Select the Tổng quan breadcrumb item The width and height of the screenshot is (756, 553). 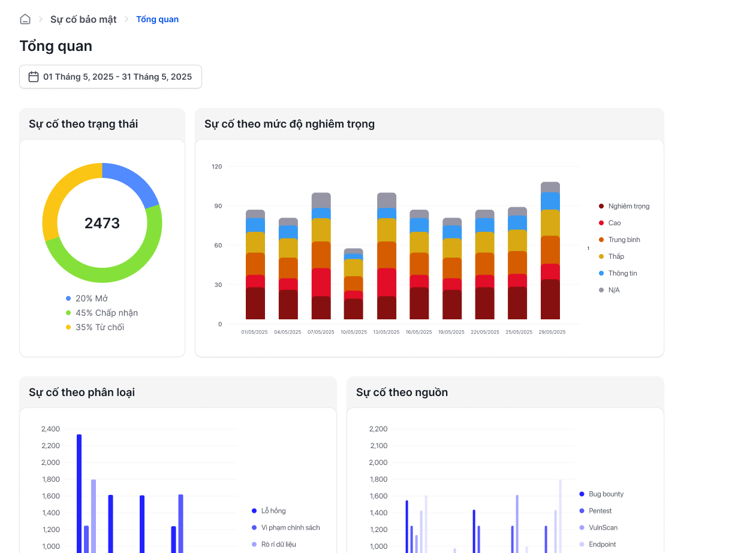click(x=157, y=19)
